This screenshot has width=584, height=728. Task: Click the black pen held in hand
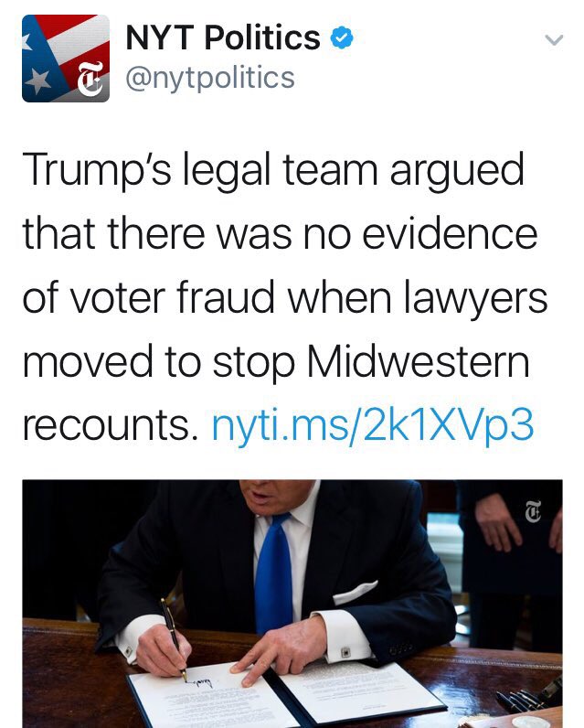coord(174,639)
